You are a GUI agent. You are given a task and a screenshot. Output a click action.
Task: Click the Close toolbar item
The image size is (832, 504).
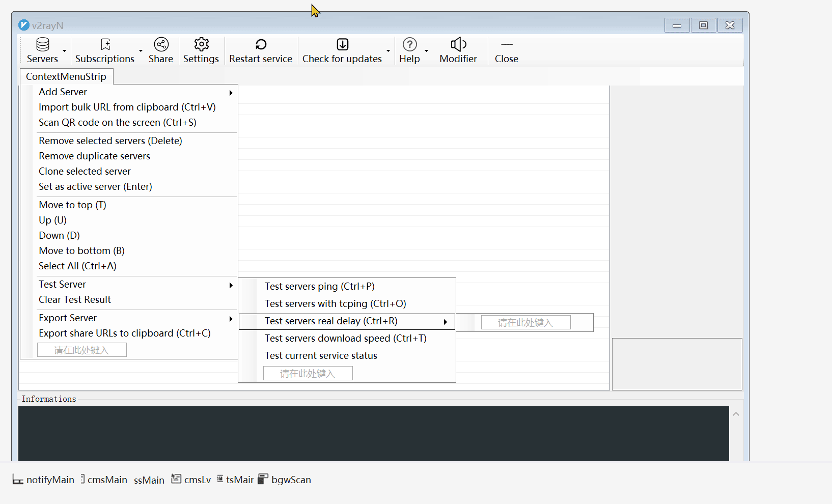pos(506,51)
